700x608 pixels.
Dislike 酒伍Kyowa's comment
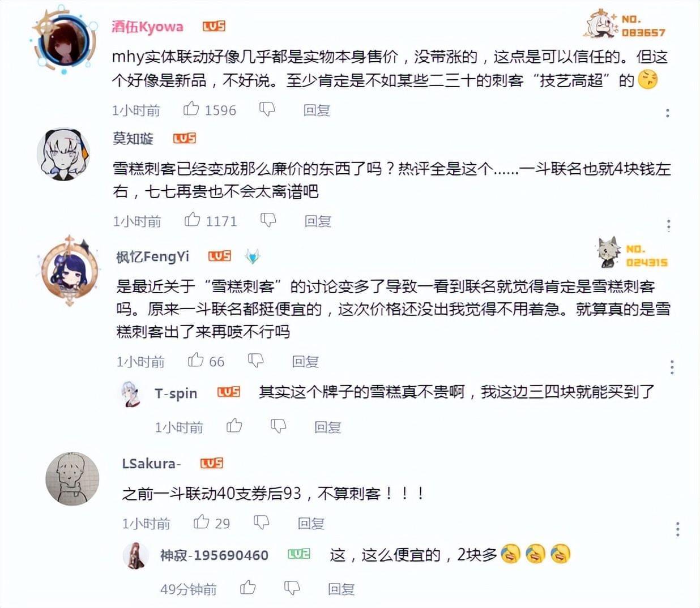point(267,109)
